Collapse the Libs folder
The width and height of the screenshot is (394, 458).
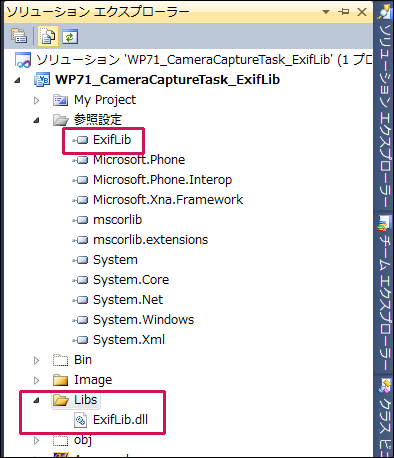(37, 400)
